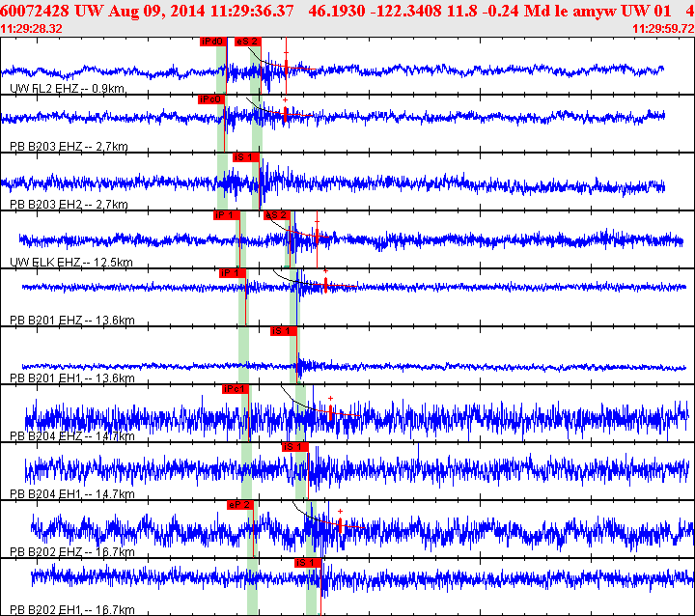Select the iS 1 pick on PB B203 EH2
Image resolution: width=695 pixels, height=616 pixels.
[246, 156]
